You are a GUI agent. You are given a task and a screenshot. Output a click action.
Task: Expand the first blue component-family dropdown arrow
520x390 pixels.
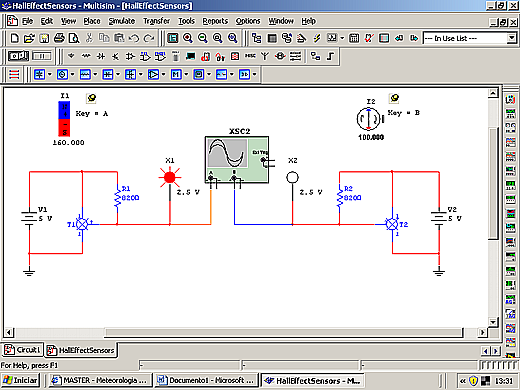tap(50, 74)
